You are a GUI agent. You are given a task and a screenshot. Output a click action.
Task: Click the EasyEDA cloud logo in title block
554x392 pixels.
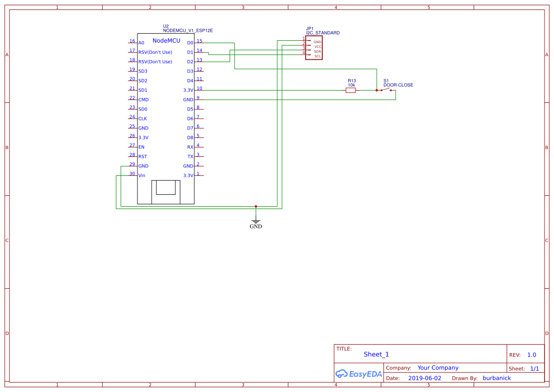(343, 374)
